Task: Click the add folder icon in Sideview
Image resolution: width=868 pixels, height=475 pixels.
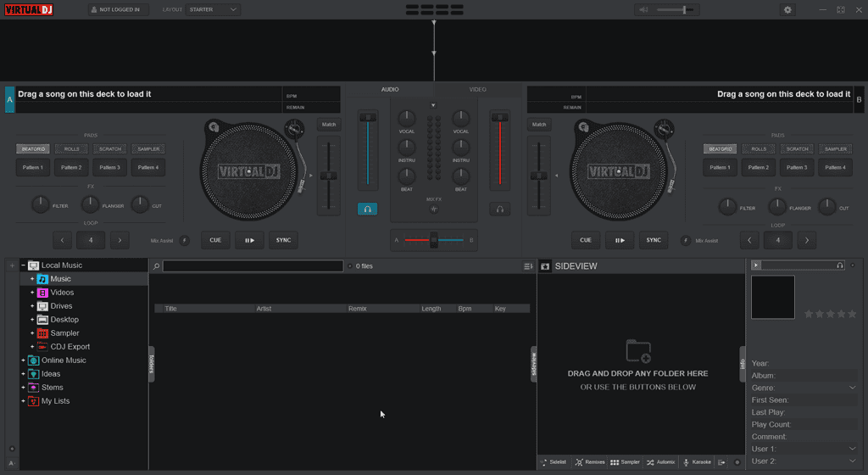Action: click(637, 351)
